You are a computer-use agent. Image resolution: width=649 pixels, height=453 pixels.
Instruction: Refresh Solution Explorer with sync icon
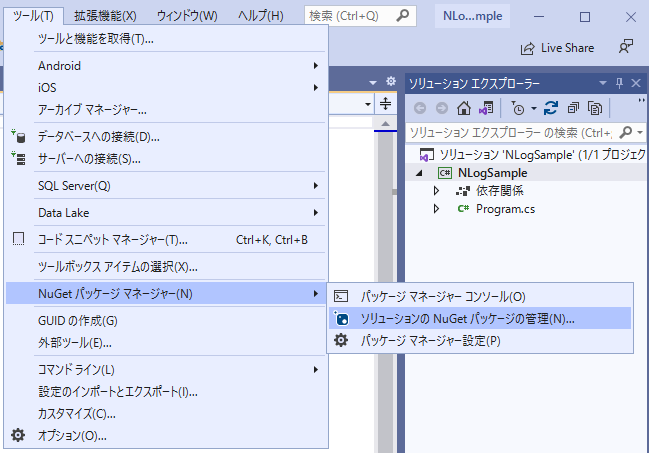coord(551,108)
